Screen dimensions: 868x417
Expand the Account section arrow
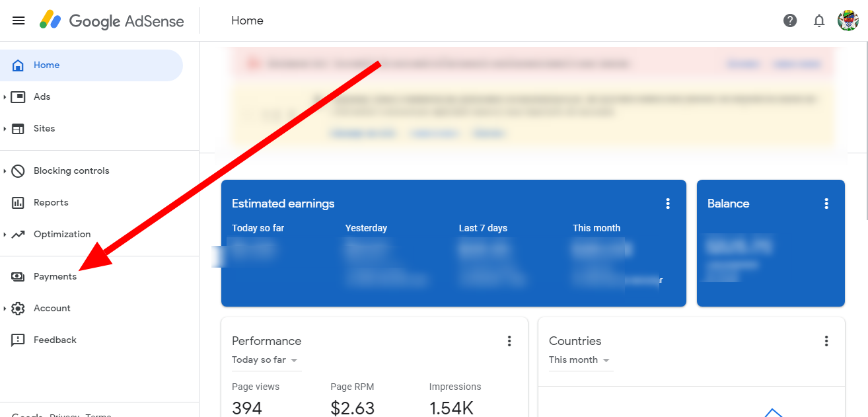click(5, 309)
